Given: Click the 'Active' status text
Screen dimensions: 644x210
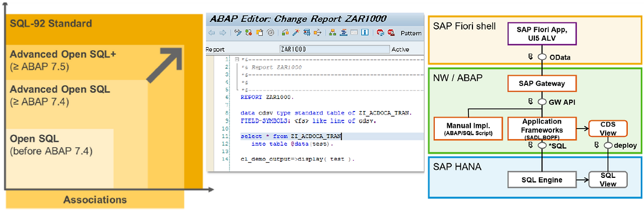Looking at the screenshot, I should coord(400,49).
